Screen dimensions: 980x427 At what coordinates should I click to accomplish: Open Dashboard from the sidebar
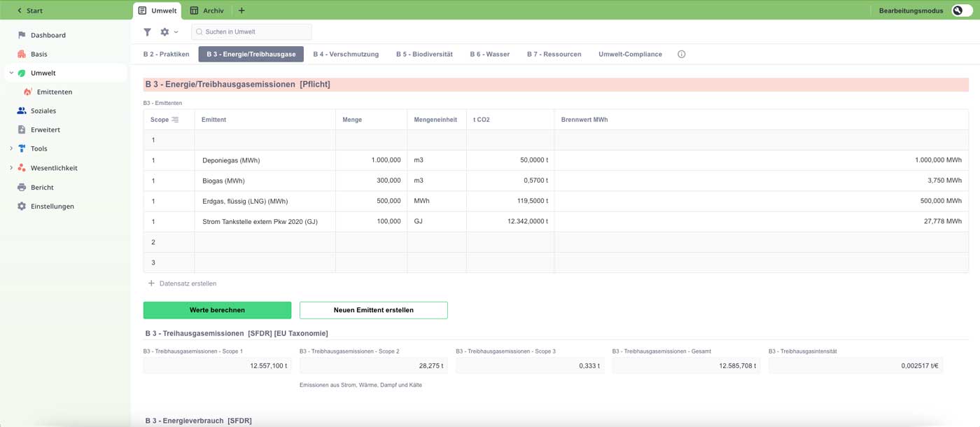pos(48,35)
